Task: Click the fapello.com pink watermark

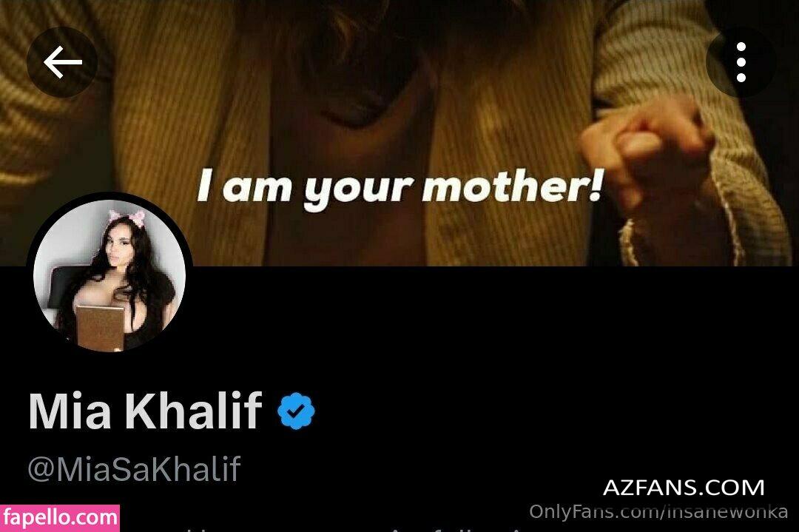Action: click(60, 518)
